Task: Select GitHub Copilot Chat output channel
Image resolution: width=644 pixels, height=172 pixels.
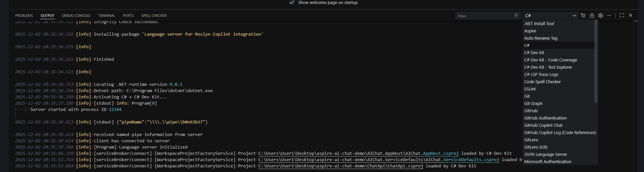Action: (x=543, y=125)
